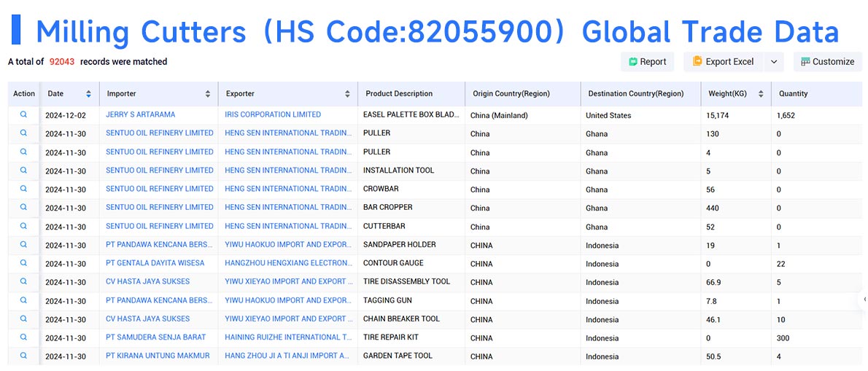Open importer PT GENTALA DAYITA WISESA
The height and width of the screenshot is (371, 868).
(x=155, y=262)
